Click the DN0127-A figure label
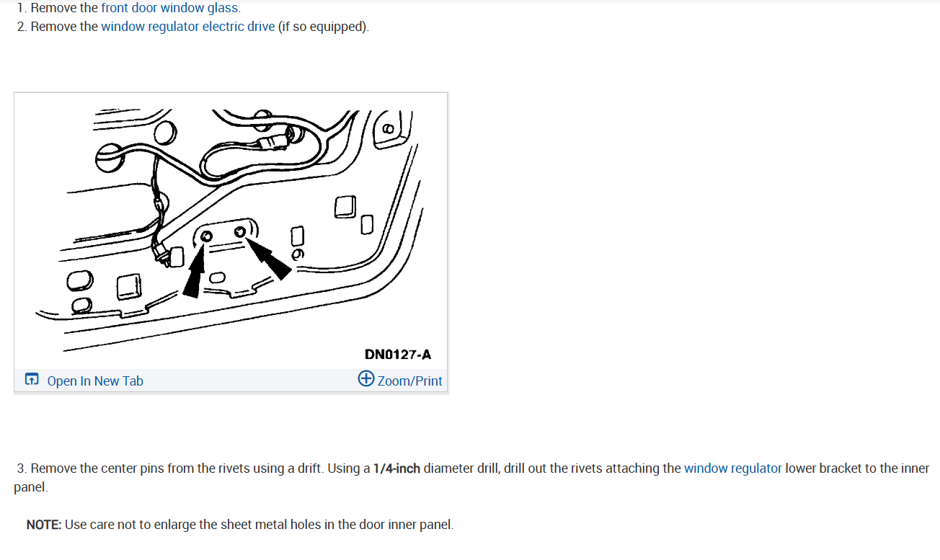940x560 pixels. (x=398, y=355)
